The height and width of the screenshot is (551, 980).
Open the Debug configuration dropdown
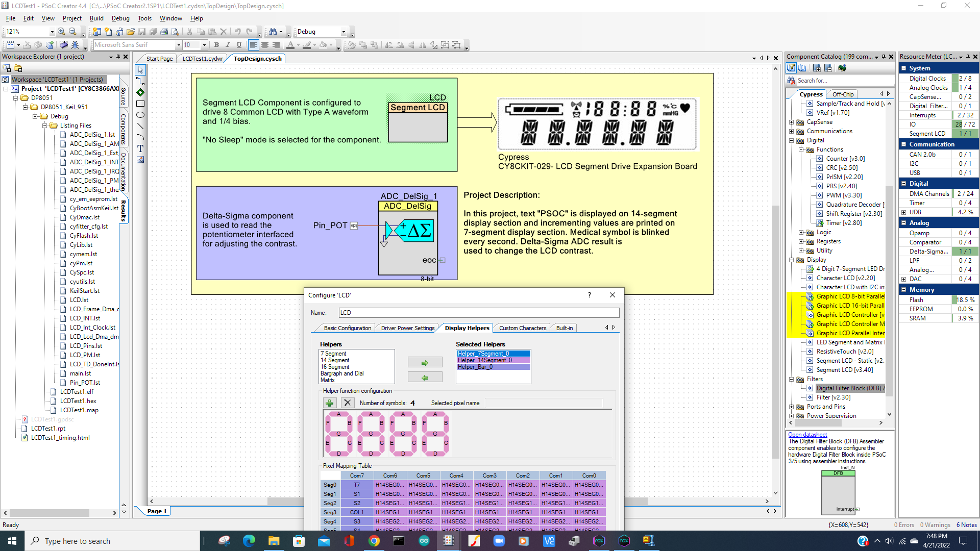tap(344, 32)
